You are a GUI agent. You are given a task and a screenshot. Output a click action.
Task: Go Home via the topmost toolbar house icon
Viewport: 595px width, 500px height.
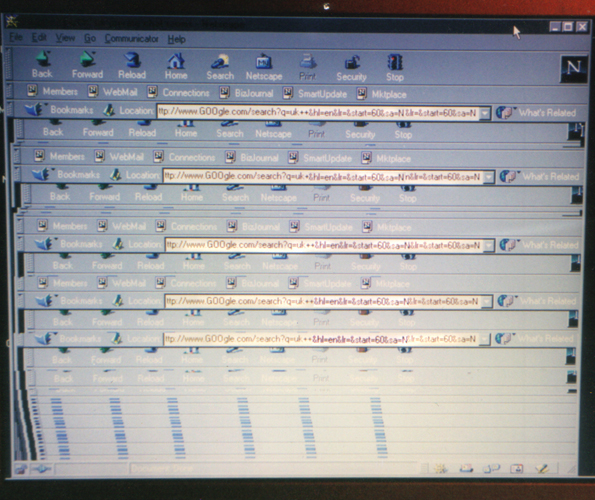pyautogui.click(x=176, y=66)
